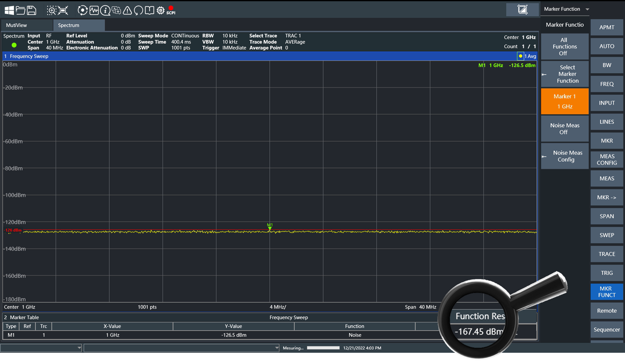This screenshot has height=364, width=625.
Task: Click the red -126 dBm display line label
Action: click(x=13, y=230)
